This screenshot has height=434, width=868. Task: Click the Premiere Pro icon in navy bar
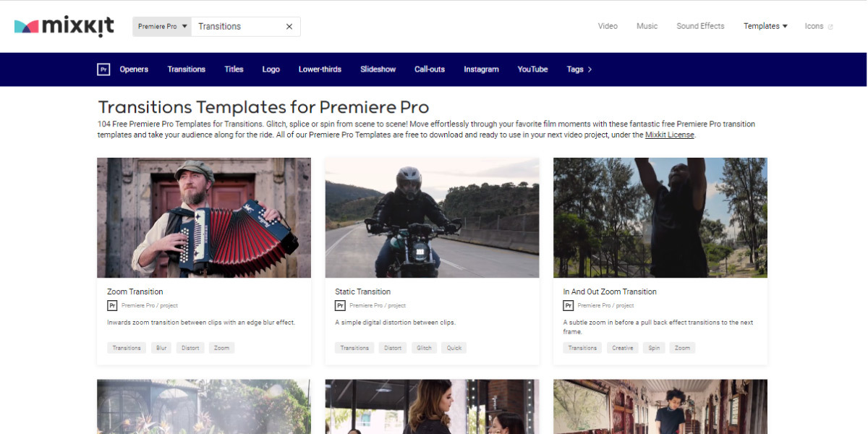tap(103, 69)
